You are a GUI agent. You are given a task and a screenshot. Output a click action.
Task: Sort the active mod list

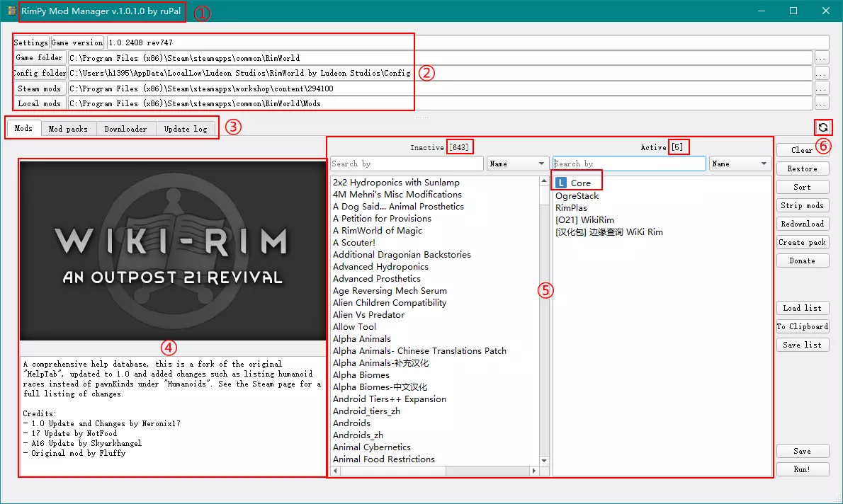[x=802, y=187]
